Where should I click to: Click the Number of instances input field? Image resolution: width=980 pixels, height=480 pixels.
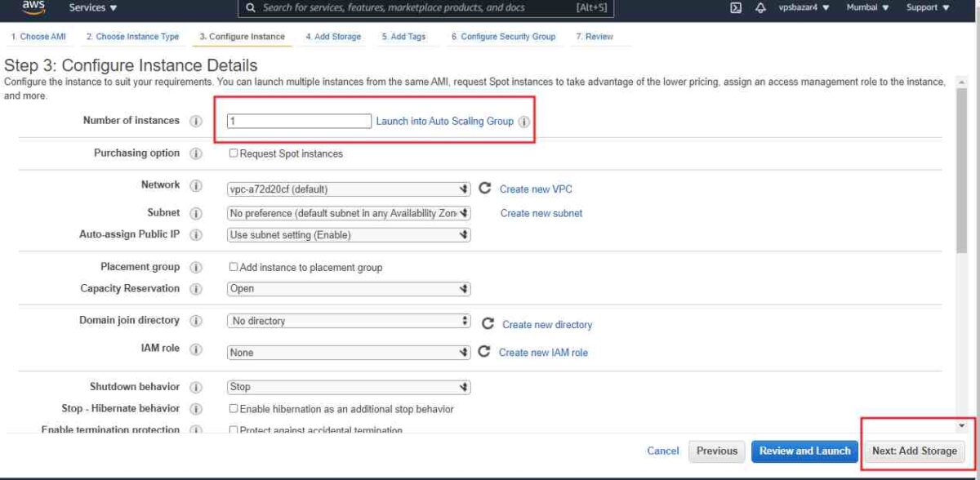(x=300, y=121)
